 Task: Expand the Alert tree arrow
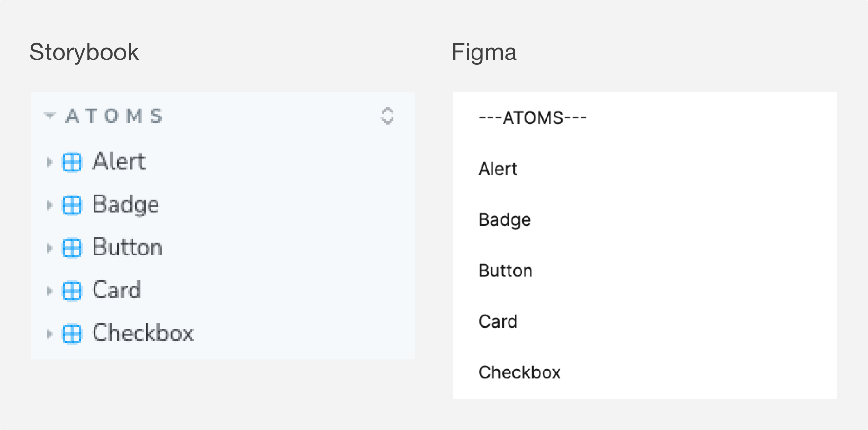click(x=49, y=162)
